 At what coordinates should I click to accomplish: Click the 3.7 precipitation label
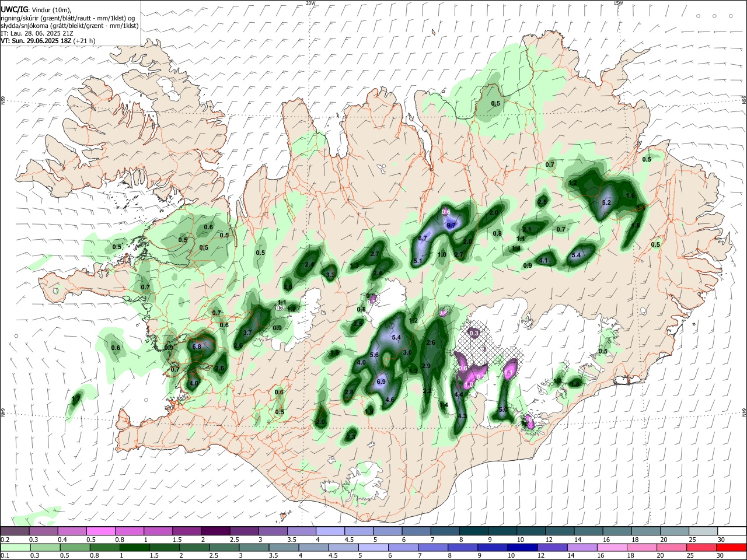coord(247,332)
